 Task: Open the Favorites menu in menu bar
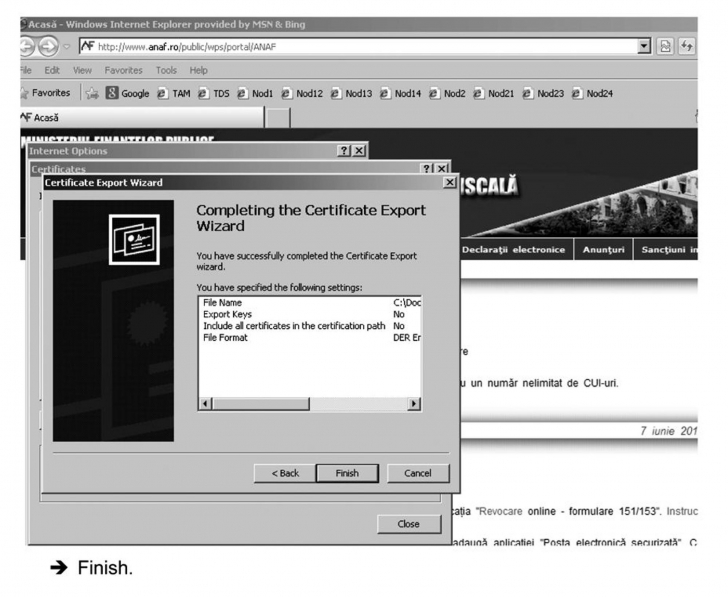(124, 70)
